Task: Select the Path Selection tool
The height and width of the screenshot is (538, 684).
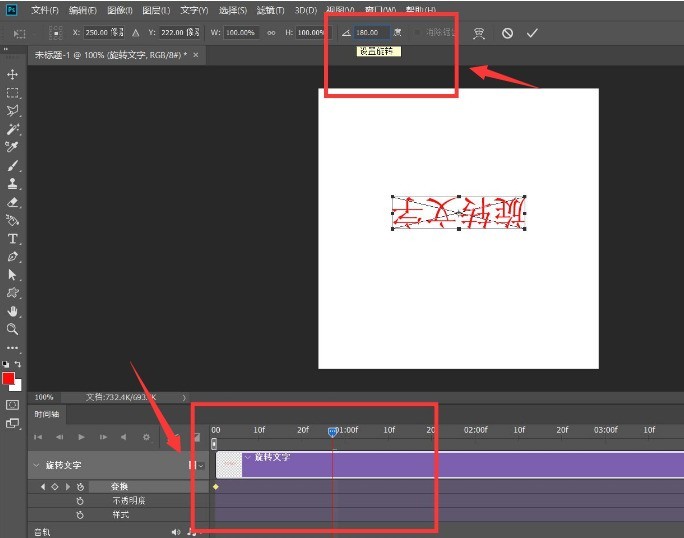Action: point(12,275)
